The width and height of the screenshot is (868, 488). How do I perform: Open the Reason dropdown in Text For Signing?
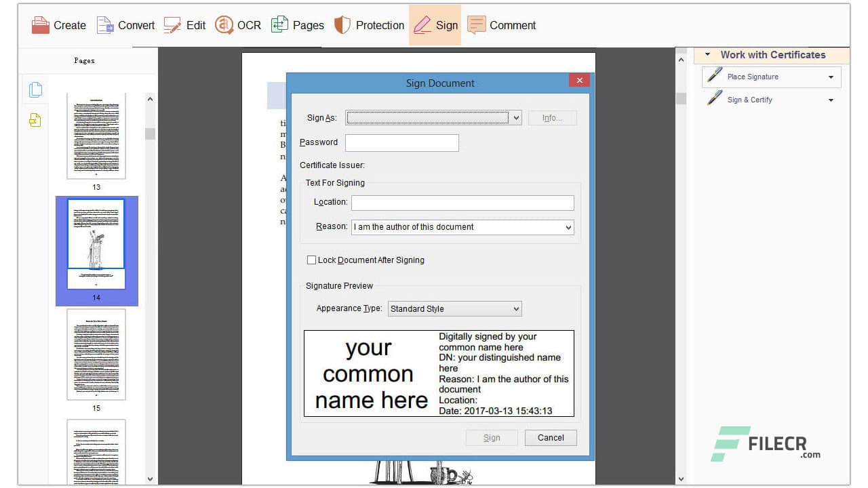pos(568,227)
